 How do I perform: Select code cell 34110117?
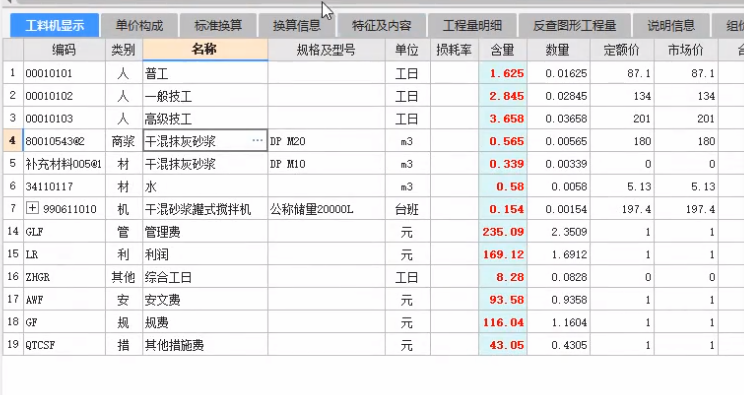[64, 186]
